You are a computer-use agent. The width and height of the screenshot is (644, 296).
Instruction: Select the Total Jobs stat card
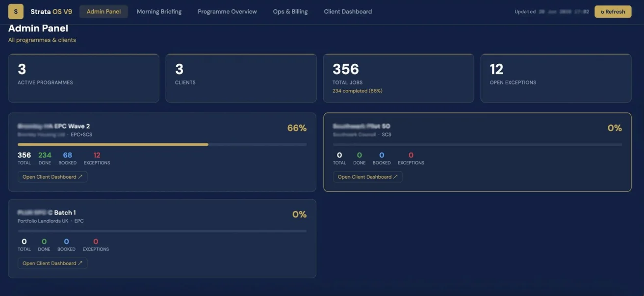398,78
